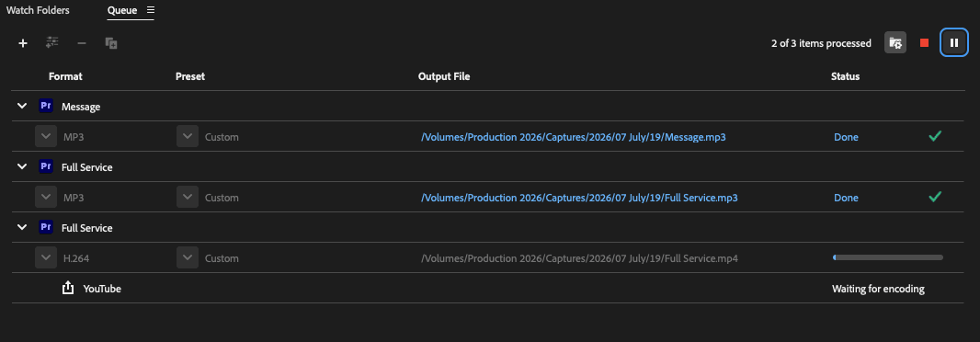Click Done status for Full Service.mp3
Viewport: 980px width, 342px height.
[846, 198]
